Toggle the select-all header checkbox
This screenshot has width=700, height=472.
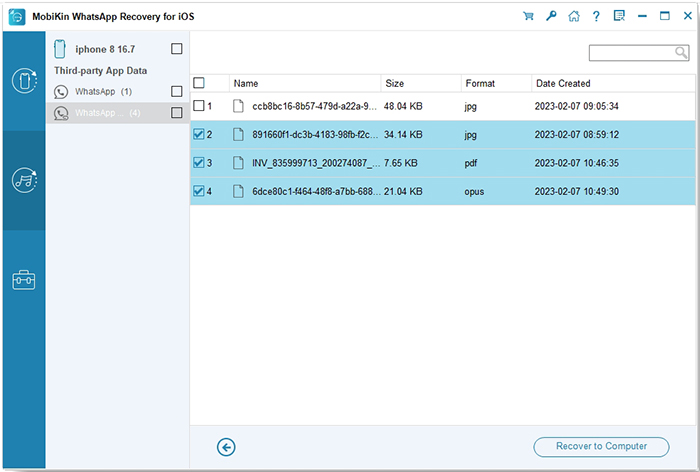point(199,83)
